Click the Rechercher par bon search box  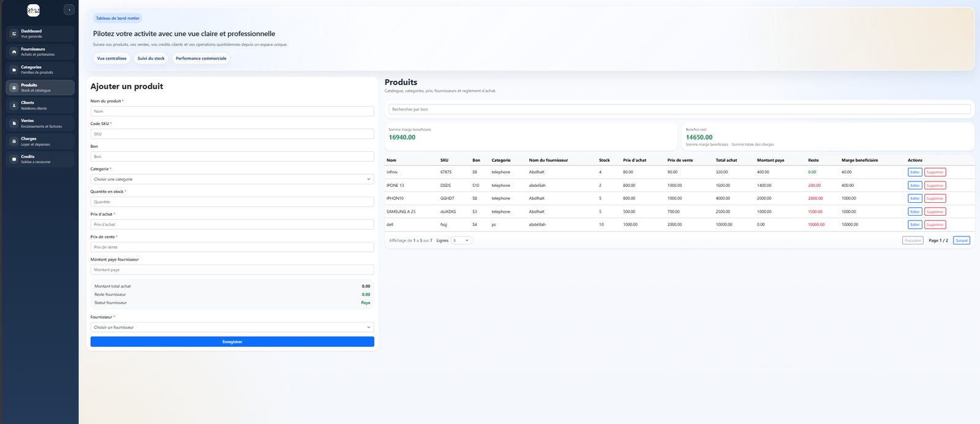[x=679, y=110]
